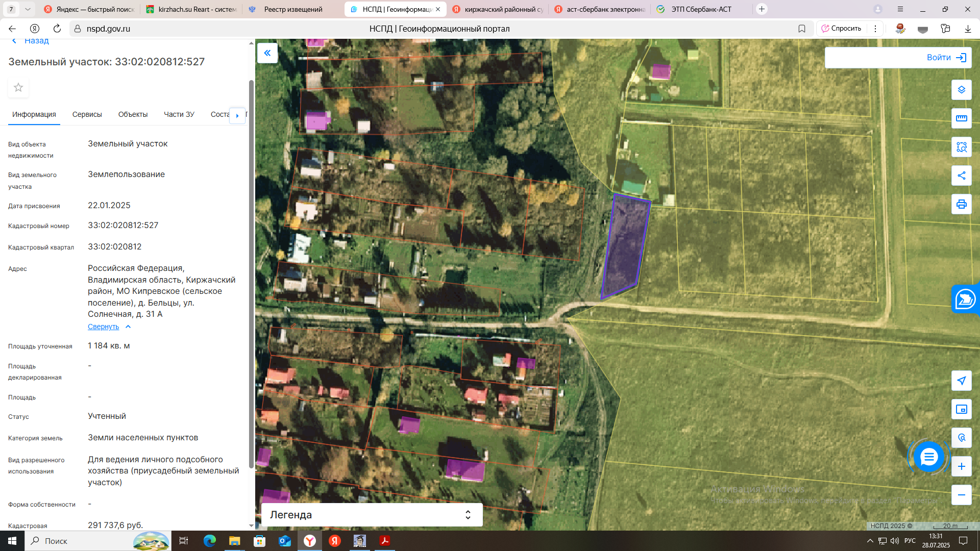Select the ruler measurement tool
This screenshot has width=980, height=551.
pos(961,118)
